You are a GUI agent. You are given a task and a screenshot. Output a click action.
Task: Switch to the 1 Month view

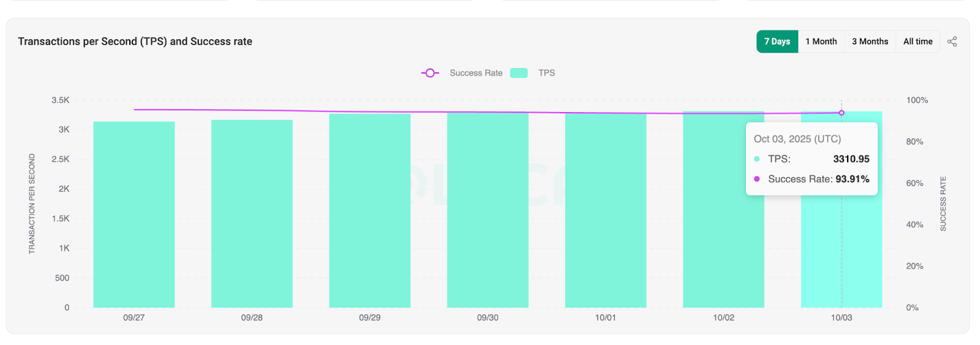click(821, 42)
